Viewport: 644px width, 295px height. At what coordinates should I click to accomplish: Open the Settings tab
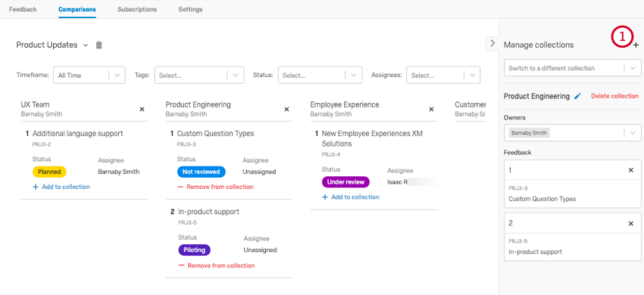click(190, 9)
